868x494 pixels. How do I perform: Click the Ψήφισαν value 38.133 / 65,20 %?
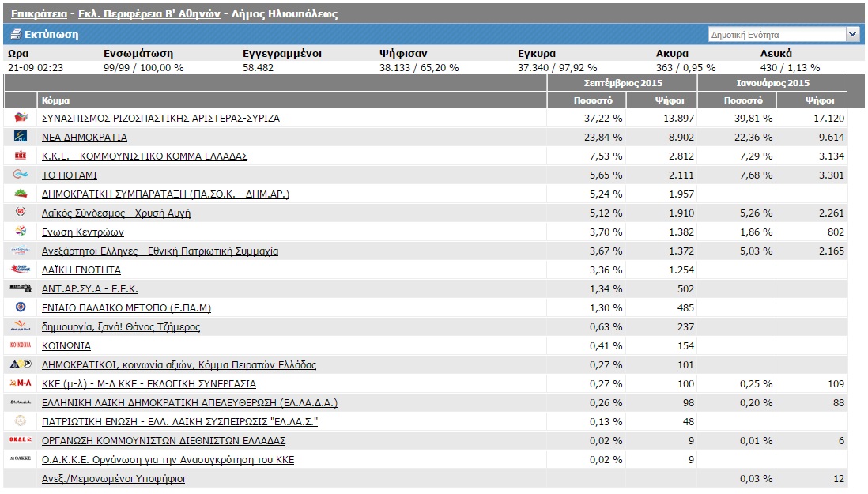[419, 67]
